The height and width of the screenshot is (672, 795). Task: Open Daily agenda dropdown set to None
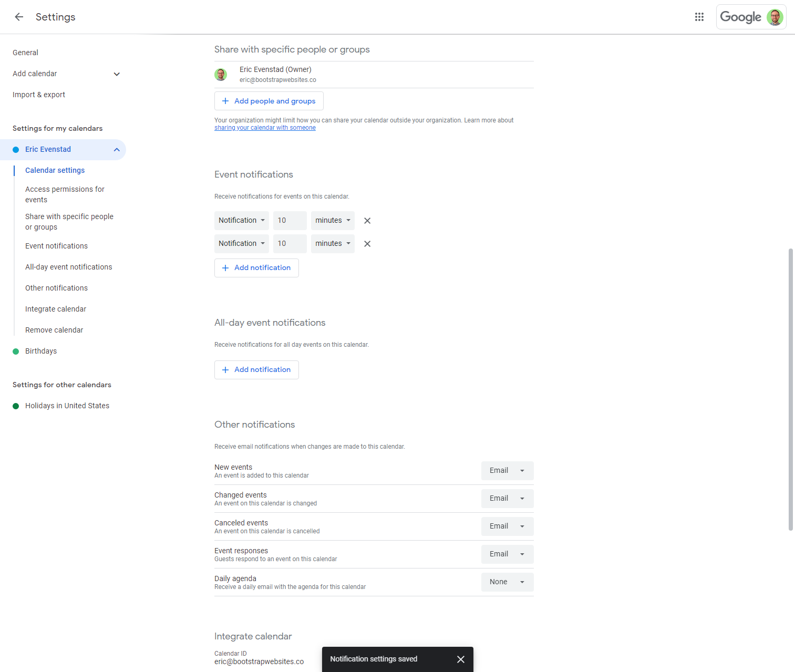tap(508, 582)
